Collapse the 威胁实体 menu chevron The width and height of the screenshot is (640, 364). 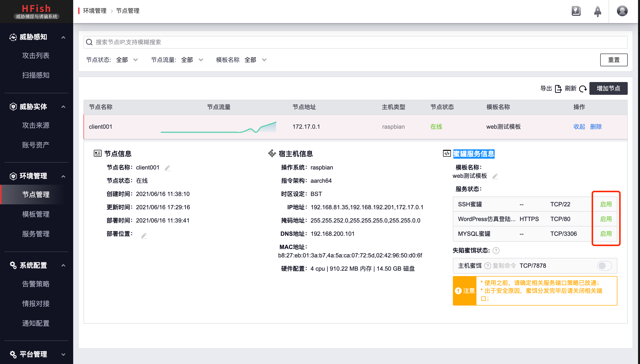(x=63, y=107)
